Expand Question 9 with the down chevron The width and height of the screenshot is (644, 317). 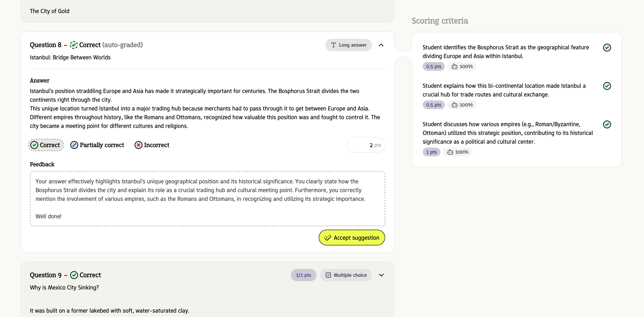tap(381, 275)
